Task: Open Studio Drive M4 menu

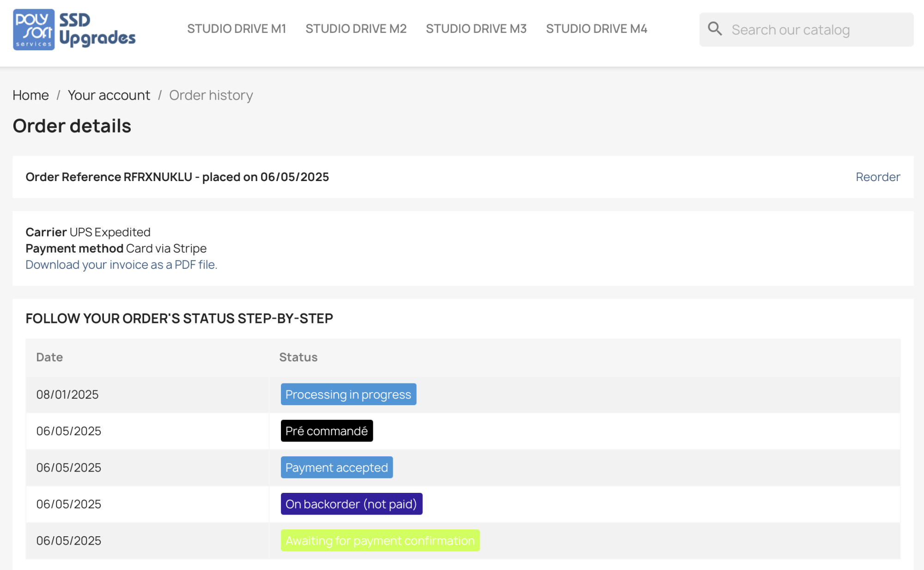Action: tap(596, 29)
